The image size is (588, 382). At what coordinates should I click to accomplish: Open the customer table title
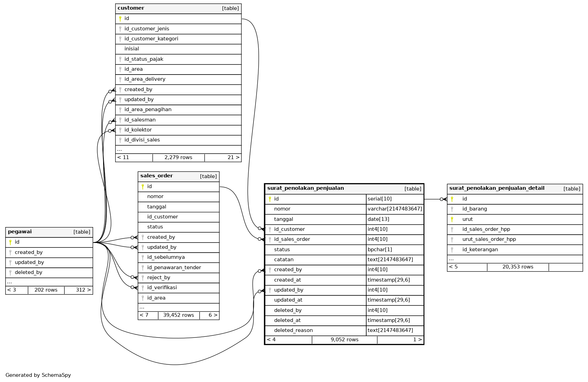[x=131, y=8]
